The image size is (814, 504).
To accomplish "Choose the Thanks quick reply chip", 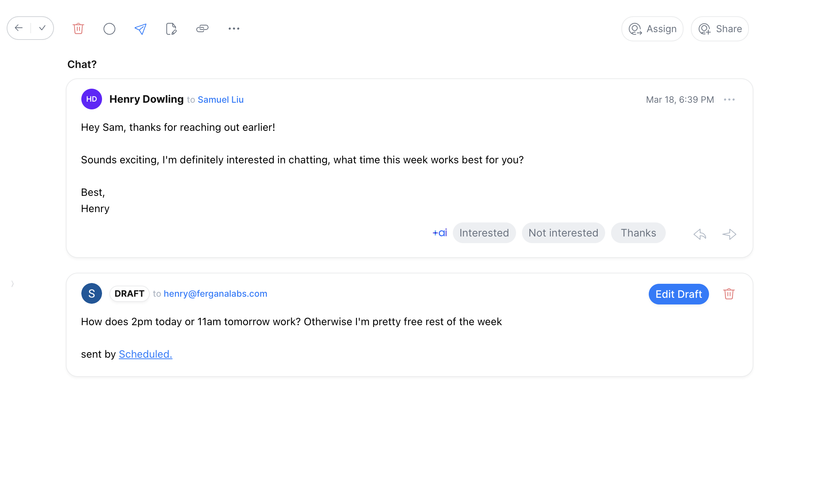I will (x=638, y=233).
